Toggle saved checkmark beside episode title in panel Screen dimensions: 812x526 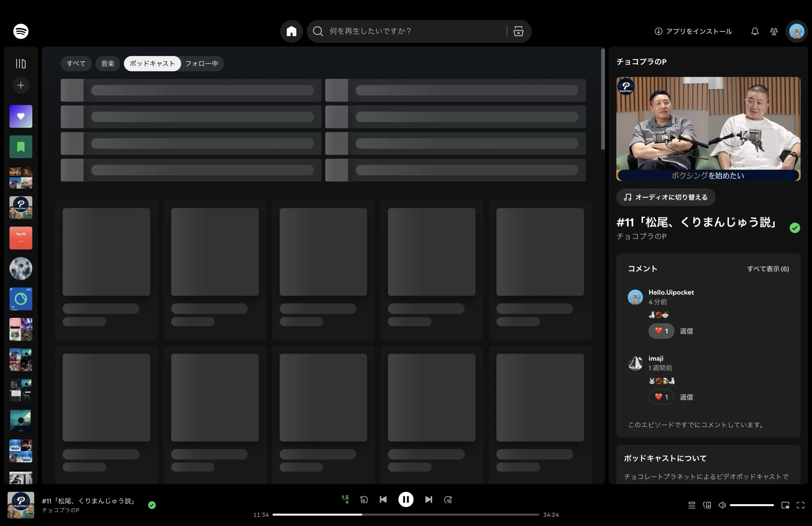[794, 228]
